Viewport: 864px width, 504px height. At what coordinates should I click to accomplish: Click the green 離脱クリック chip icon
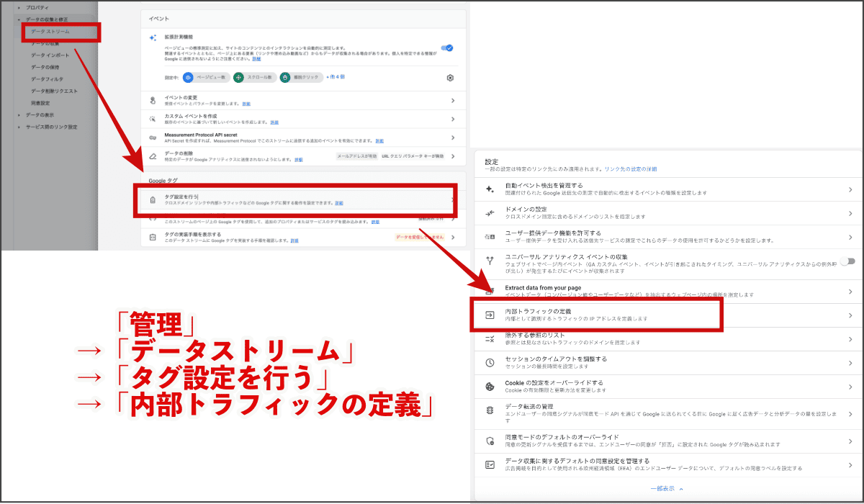tap(285, 77)
